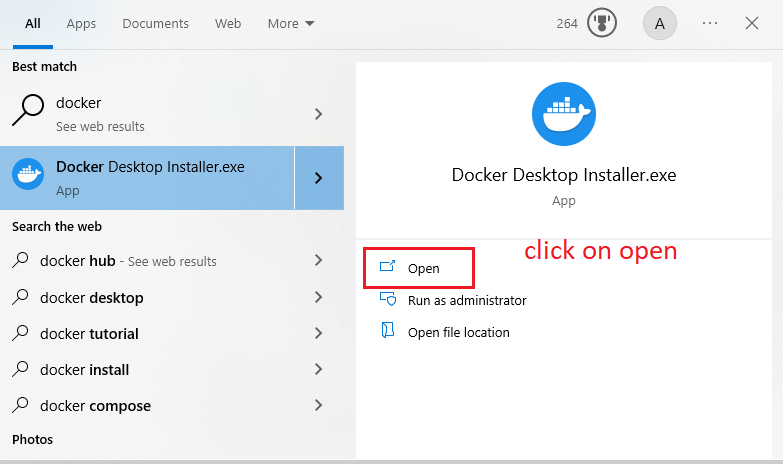
Task: Click the user account avatar 'A'
Action: [659, 23]
